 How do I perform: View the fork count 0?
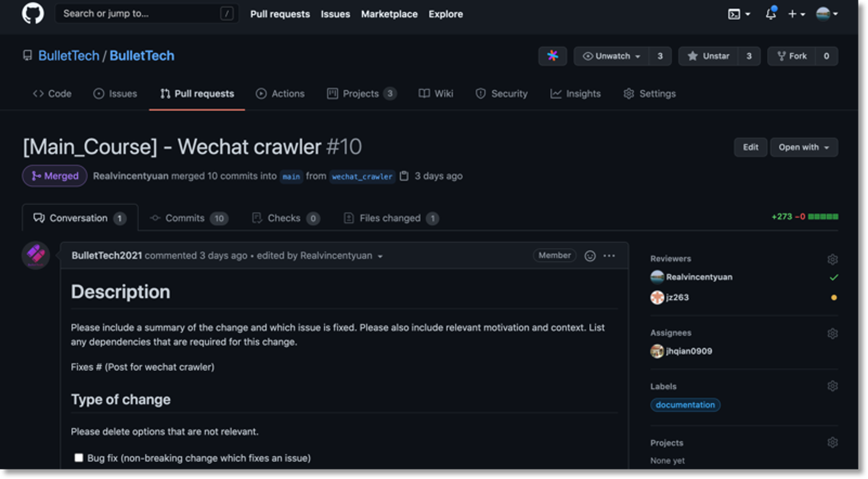point(827,56)
